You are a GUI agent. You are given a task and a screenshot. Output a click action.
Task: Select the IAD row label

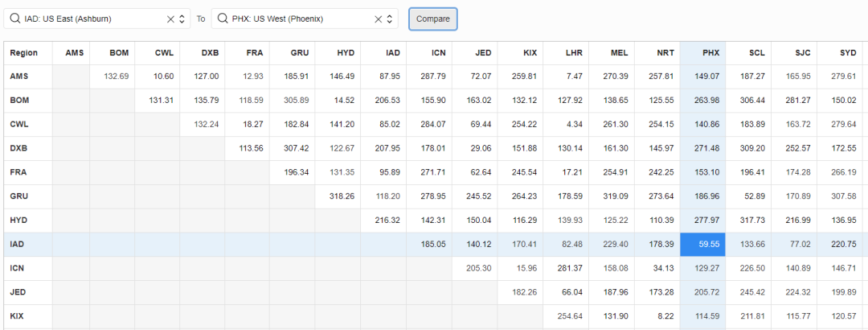click(x=18, y=245)
